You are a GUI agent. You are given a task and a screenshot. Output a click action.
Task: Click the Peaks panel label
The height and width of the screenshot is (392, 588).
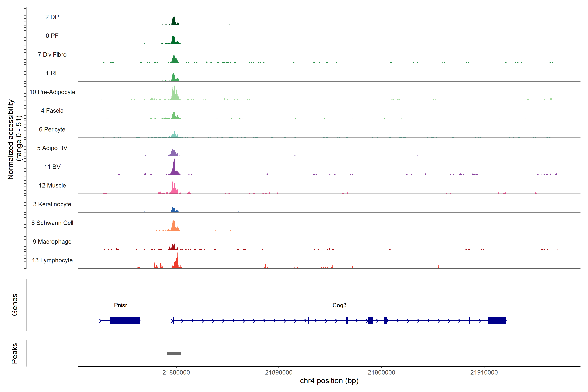click(x=15, y=353)
